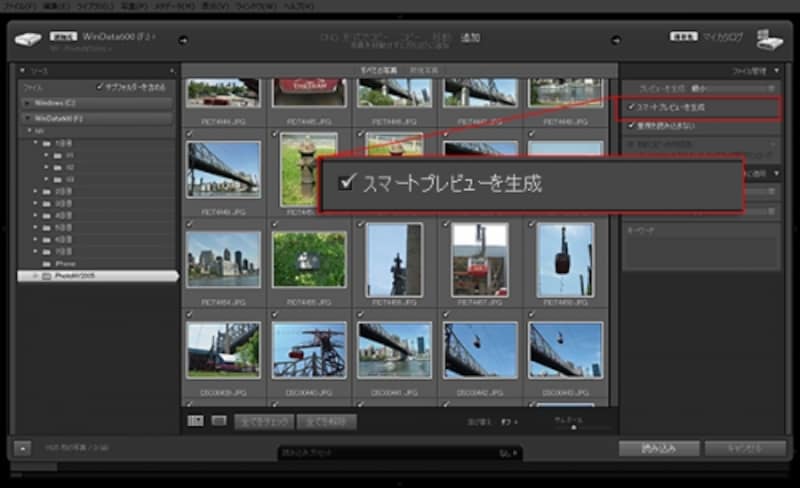Image resolution: width=800 pixels, height=488 pixels.
Task: Toggle the サブフォルダーを含める checkbox
Action: tap(99, 87)
